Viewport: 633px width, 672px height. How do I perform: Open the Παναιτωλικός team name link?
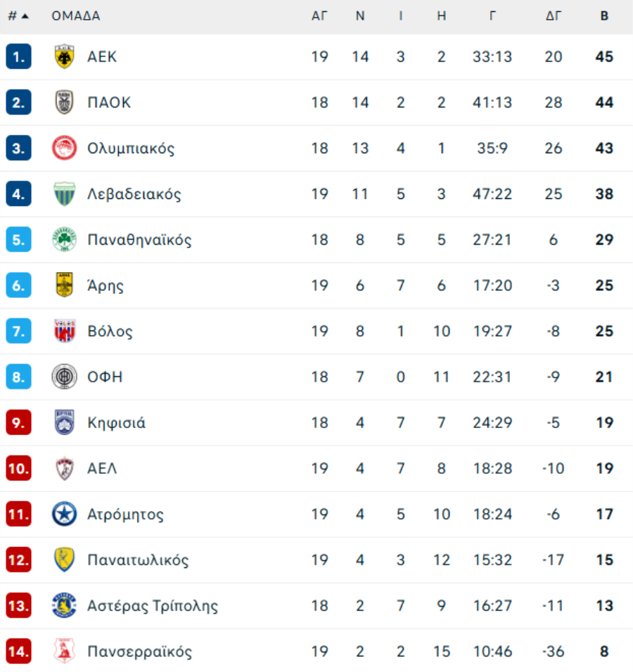point(138,560)
